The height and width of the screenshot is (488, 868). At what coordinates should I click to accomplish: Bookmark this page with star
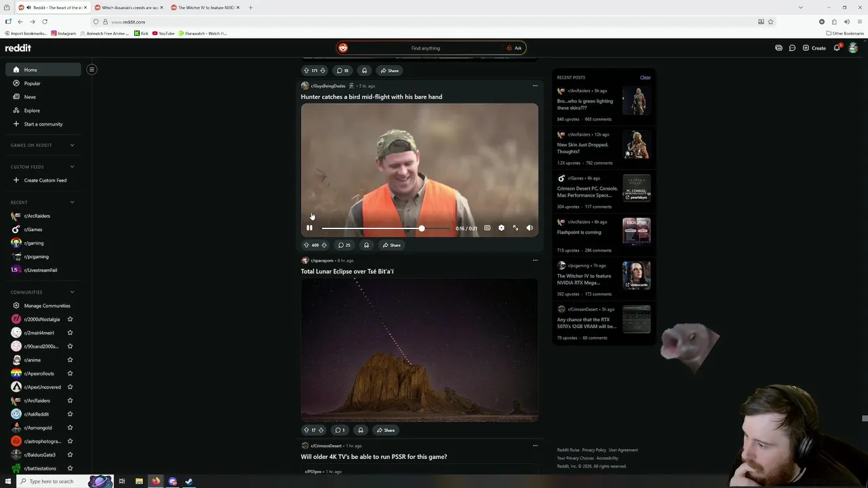tap(771, 22)
